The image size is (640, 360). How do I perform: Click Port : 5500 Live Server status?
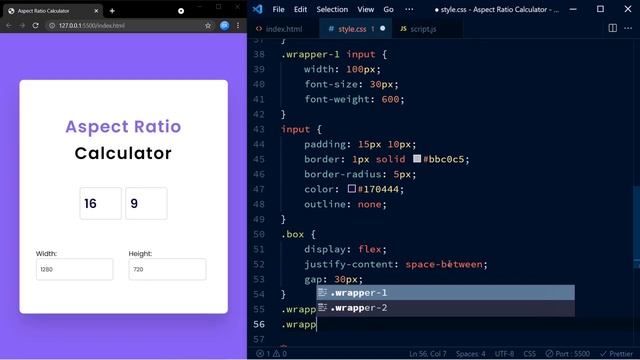click(567, 354)
